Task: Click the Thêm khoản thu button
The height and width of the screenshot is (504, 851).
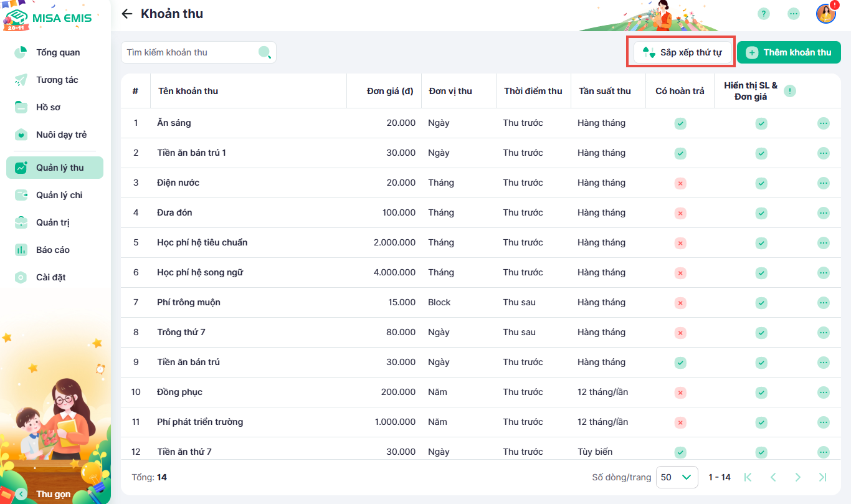Action: tap(789, 52)
